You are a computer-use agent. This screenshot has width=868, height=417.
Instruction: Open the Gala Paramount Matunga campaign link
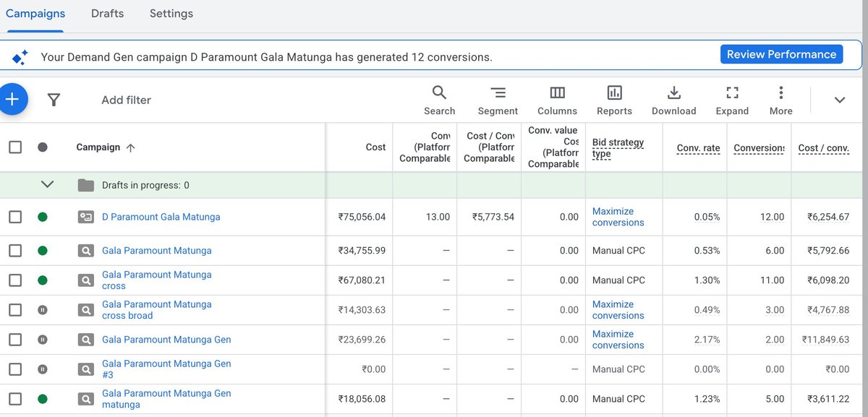coord(156,251)
